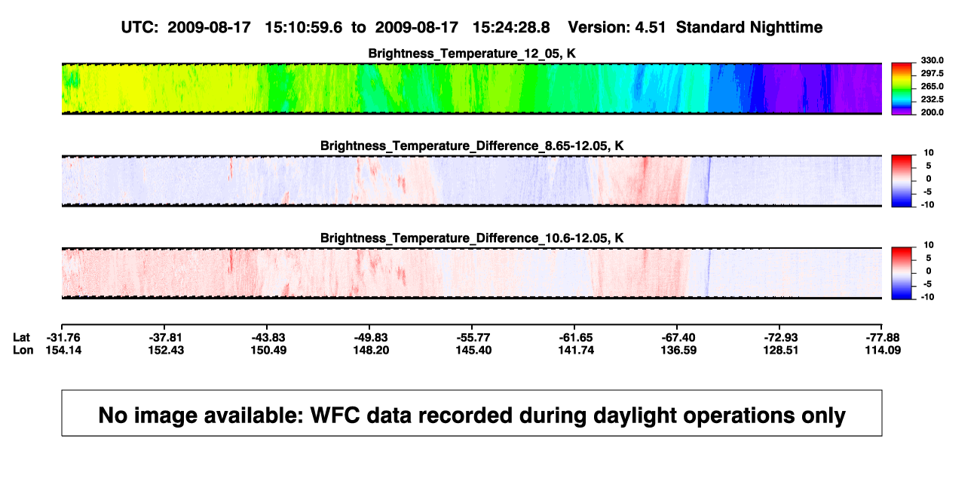
Task: Click longitude value 114.09
Action: coord(883,350)
